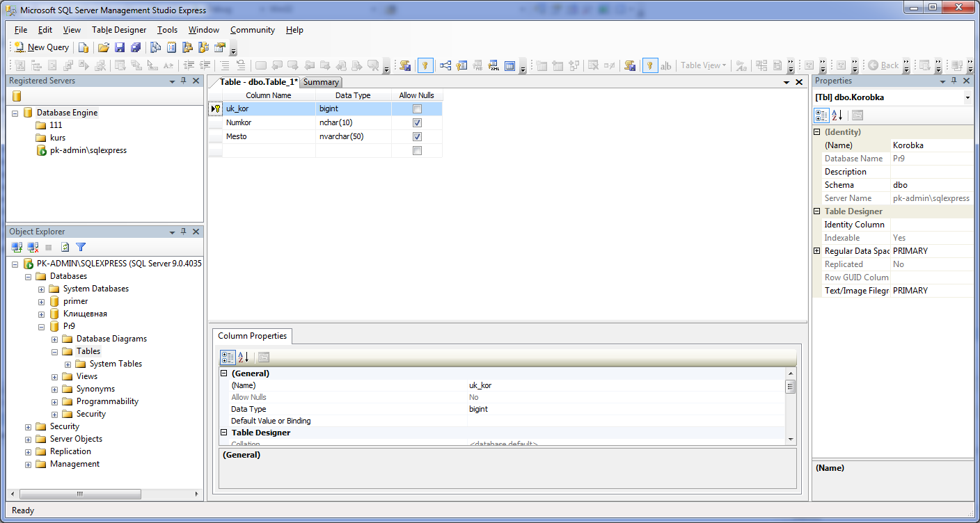Screen dimensions: 980x523
Task: Select the Management folder
Action: click(x=74, y=464)
